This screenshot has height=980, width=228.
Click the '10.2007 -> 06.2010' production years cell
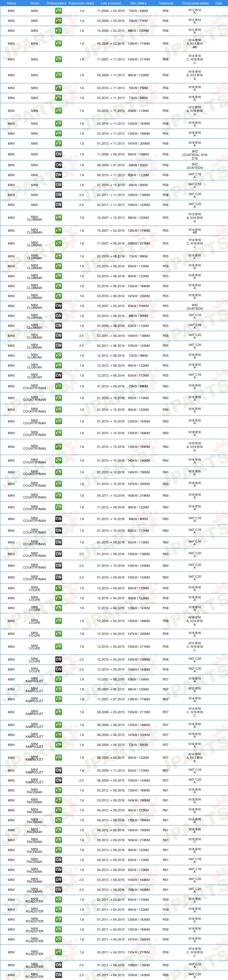pyautogui.click(x=111, y=679)
